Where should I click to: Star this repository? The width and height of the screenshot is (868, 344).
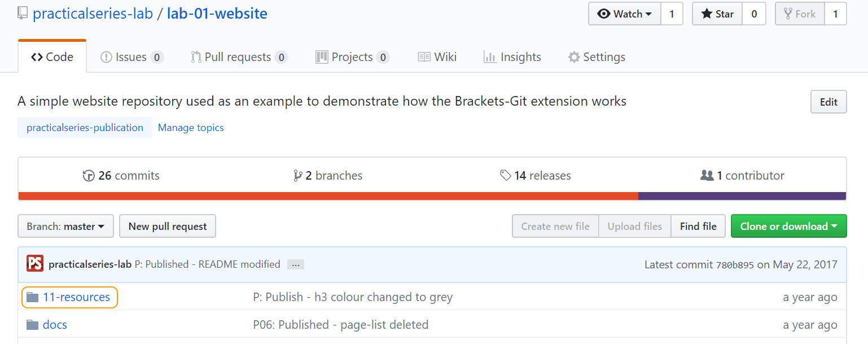point(717,14)
